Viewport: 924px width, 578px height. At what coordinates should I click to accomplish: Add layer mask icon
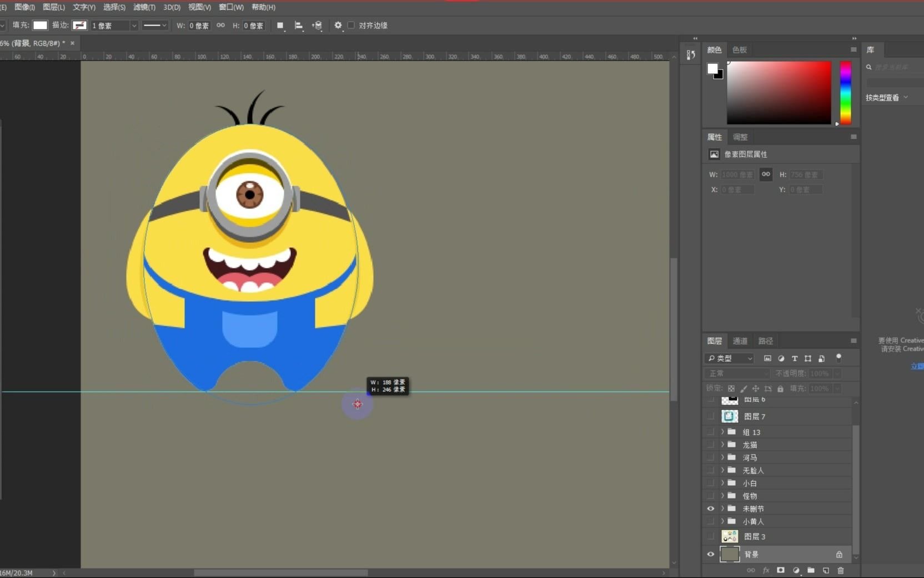781,570
